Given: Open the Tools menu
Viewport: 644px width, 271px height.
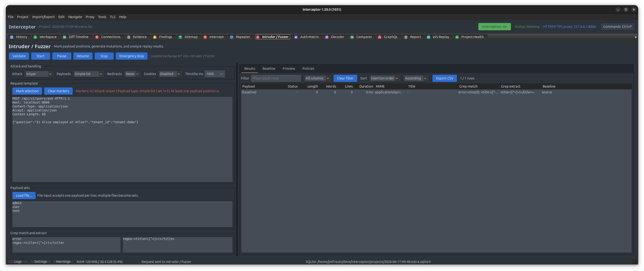Looking at the screenshot, I should 102,17.
